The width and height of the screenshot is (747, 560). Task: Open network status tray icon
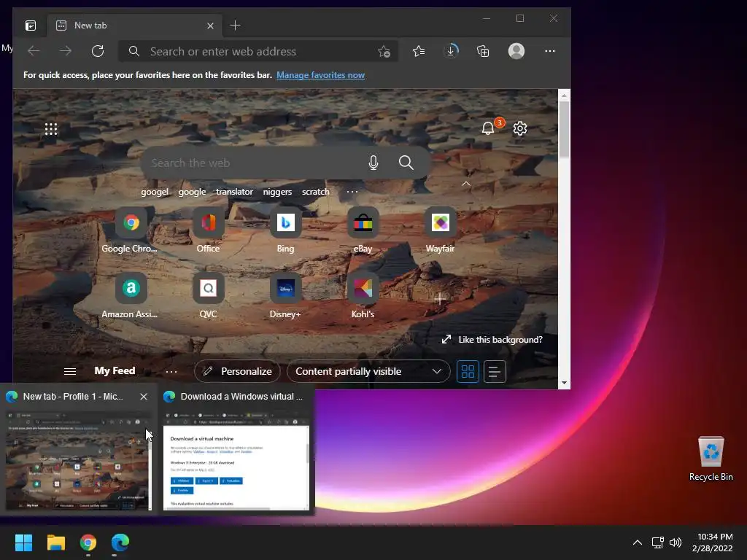click(x=658, y=542)
